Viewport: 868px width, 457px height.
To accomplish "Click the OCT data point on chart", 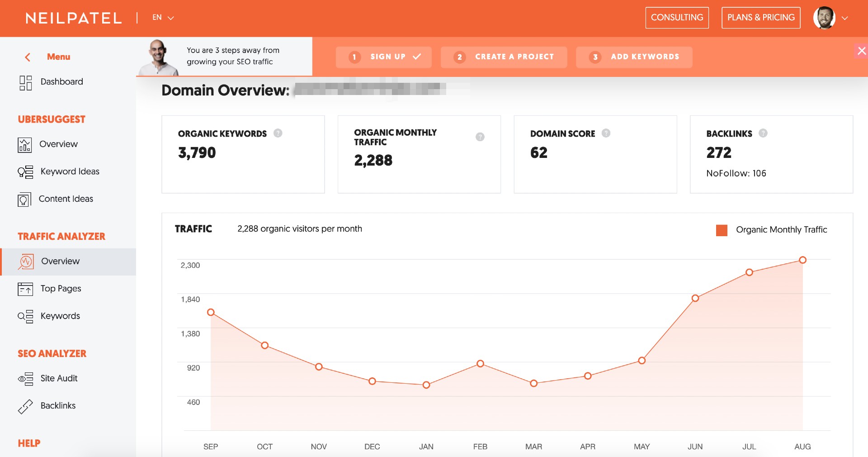I will click(x=265, y=345).
